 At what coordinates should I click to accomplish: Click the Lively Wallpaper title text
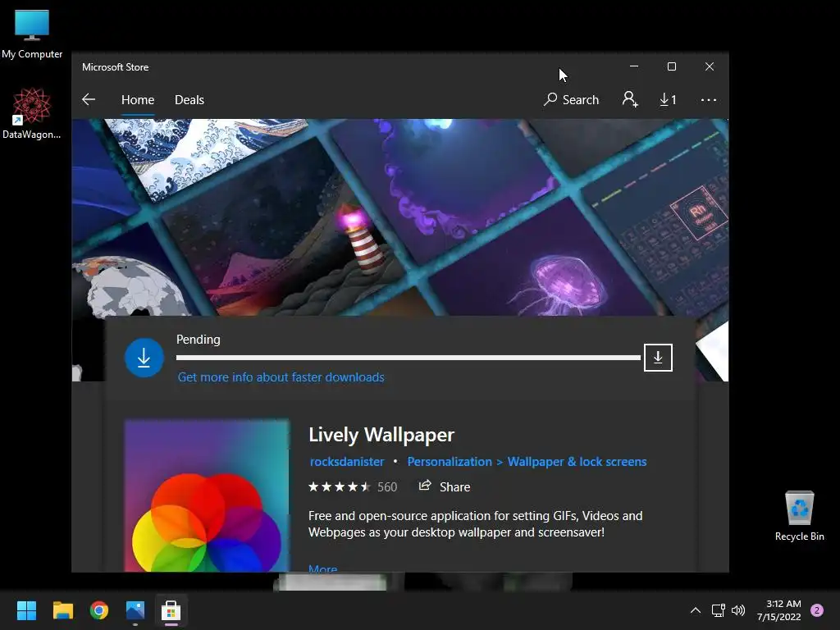[x=381, y=435]
